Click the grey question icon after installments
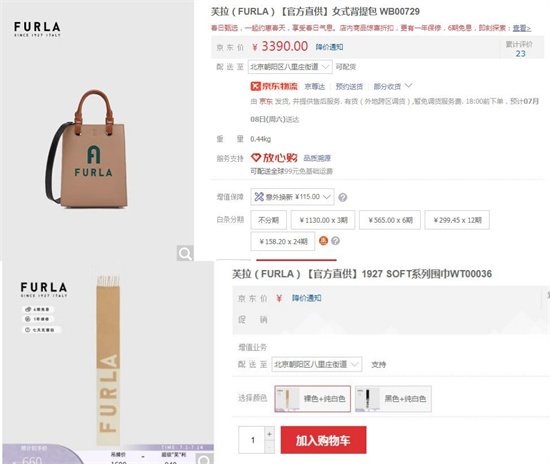The image size is (550, 464). click(x=335, y=241)
